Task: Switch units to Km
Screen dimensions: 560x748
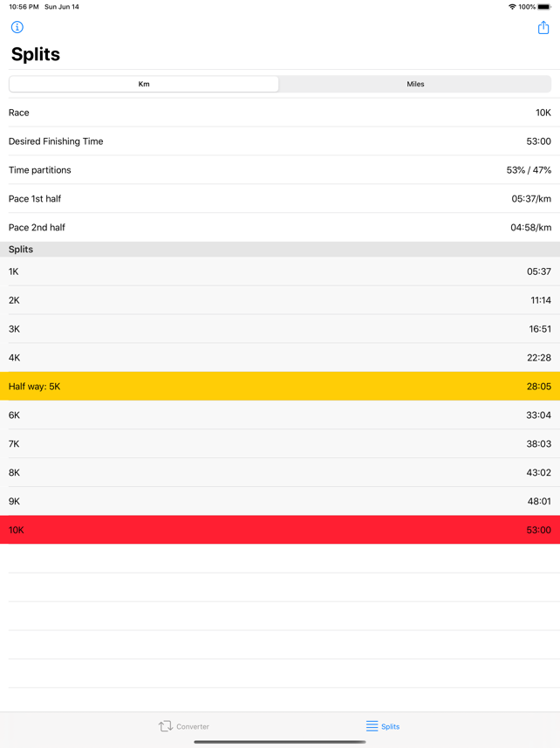Action: [x=144, y=84]
